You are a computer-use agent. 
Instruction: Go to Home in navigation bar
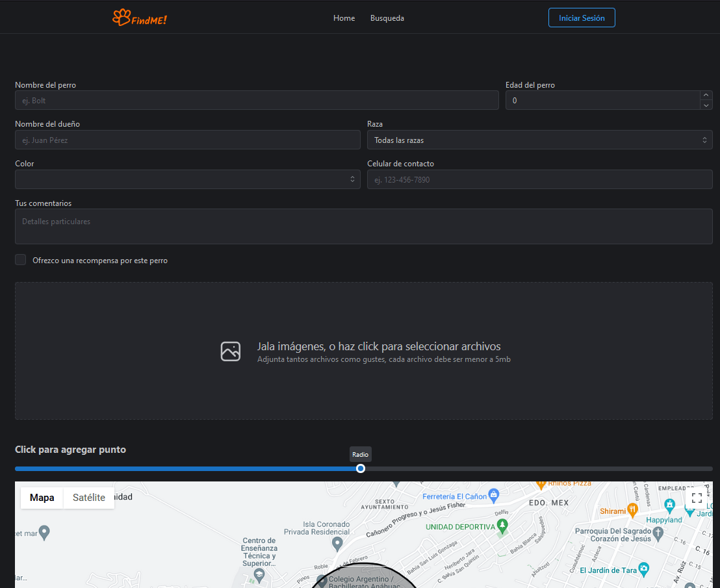(344, 18)
